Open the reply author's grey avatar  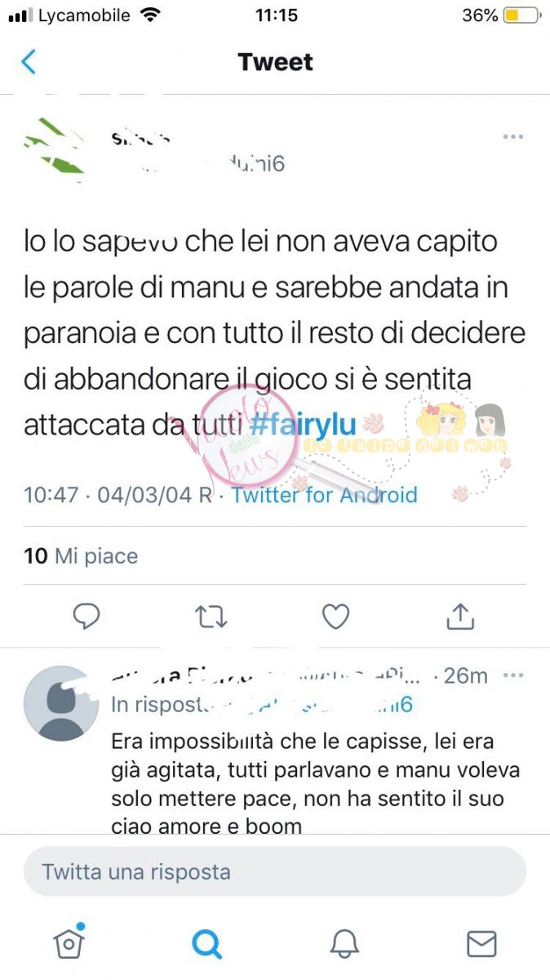(60, 703)
